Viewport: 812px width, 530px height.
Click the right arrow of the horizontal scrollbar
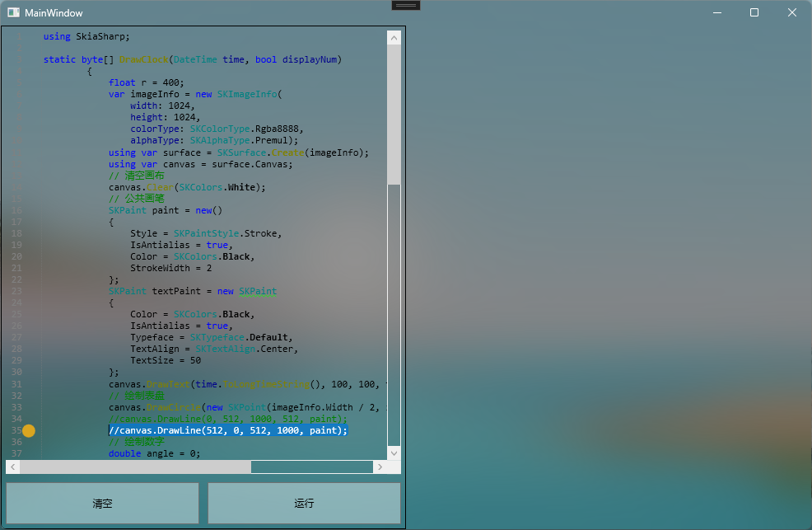click(x=380, y=467)
